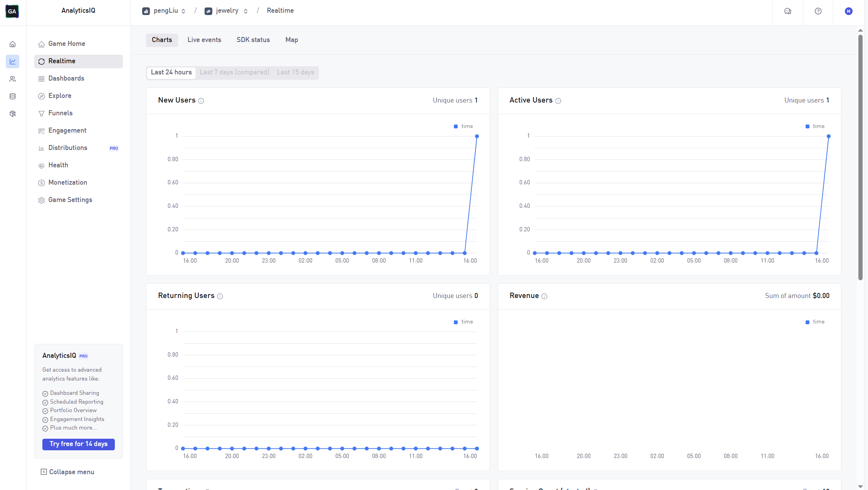868x490 pixels.
Task: Switch to the Map tab
Action: [292, 40]
